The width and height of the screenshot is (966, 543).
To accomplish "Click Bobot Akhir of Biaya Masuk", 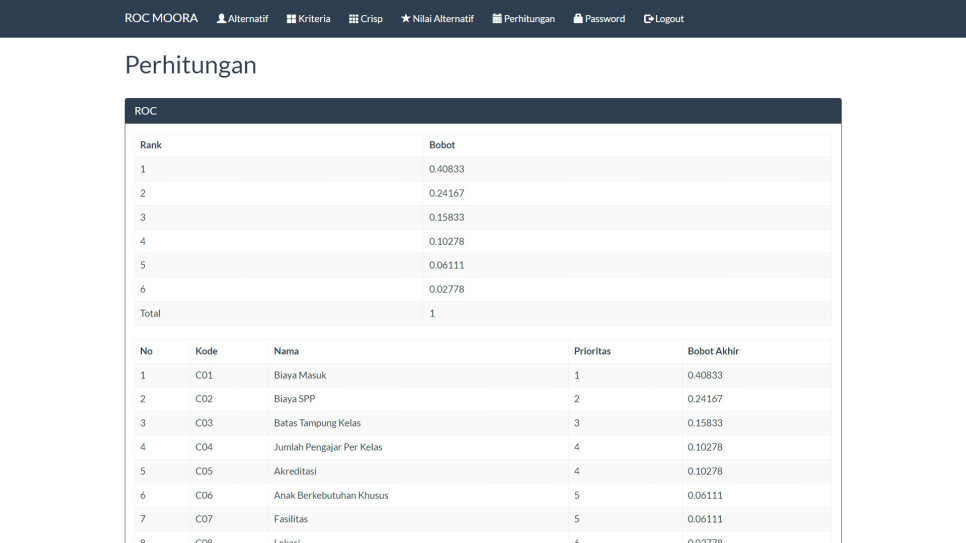I will [x=705, y=375].
